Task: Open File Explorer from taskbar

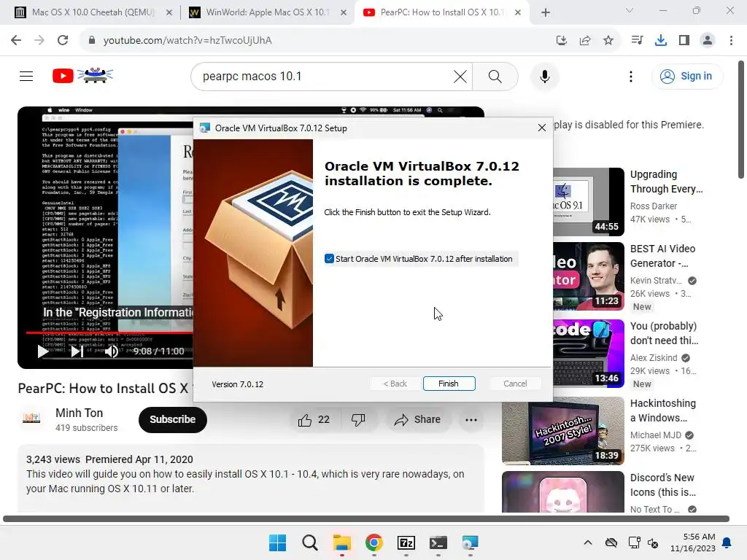Action: (342, 542)
